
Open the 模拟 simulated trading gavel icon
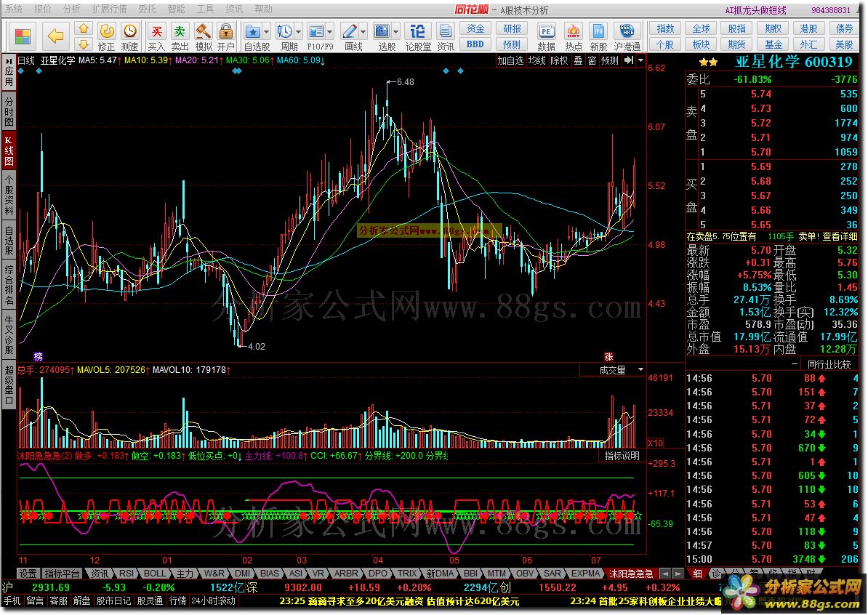(203, 36)
